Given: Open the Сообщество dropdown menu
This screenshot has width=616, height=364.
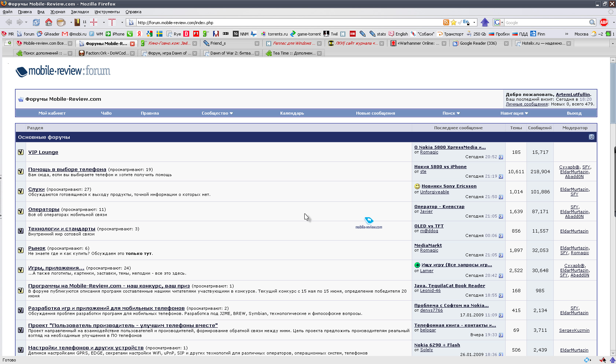Looking at the screenshot, I should [x=217, y=113].
